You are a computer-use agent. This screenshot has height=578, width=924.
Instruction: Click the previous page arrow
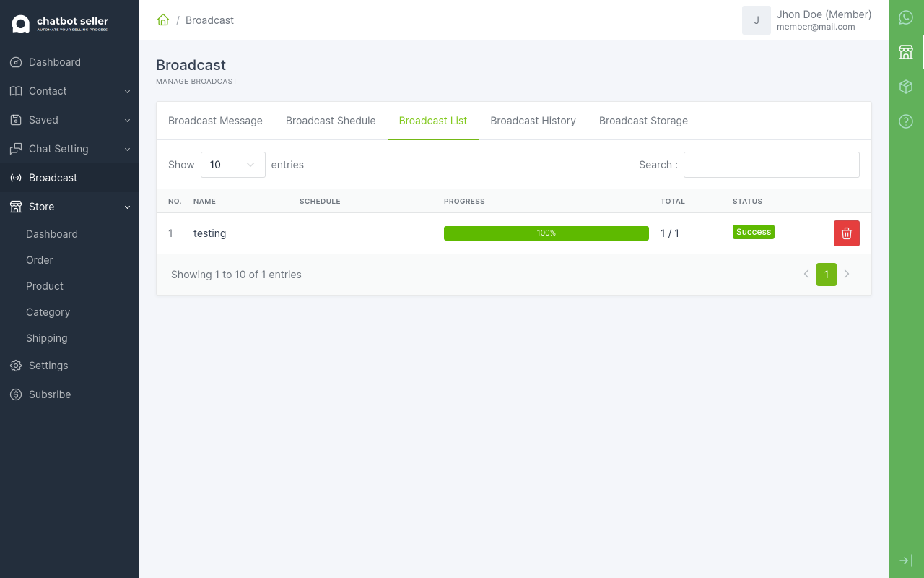click(x=806, y=275)
